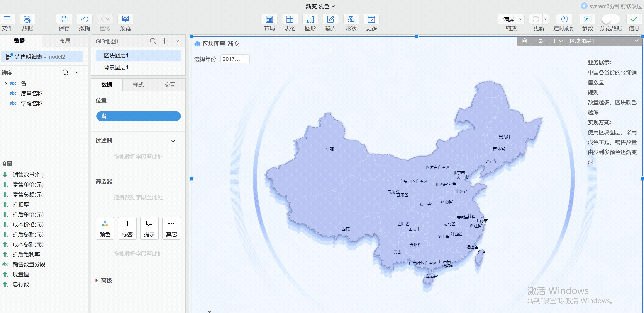Select the 背景图层1 layer

coord(116,67)
